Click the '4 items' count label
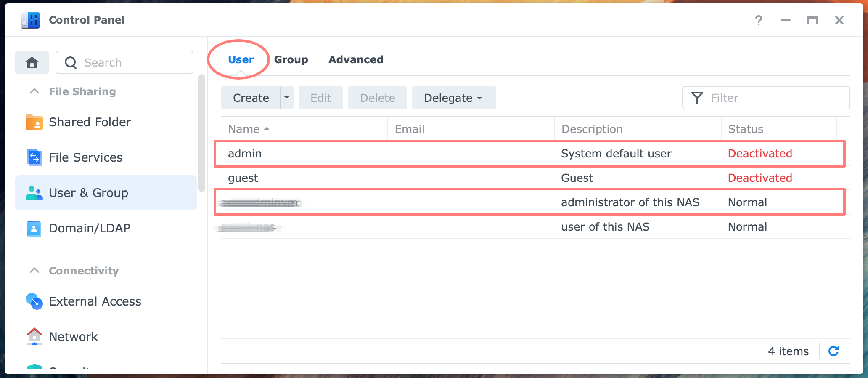Viewport: 868px width, 378px height. [x=788, y=351]
